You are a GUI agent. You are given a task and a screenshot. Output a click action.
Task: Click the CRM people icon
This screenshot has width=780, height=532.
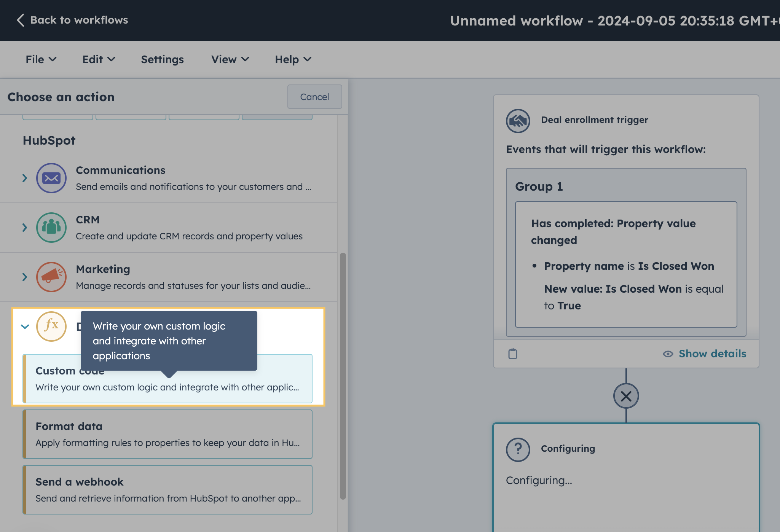(51, 228)
